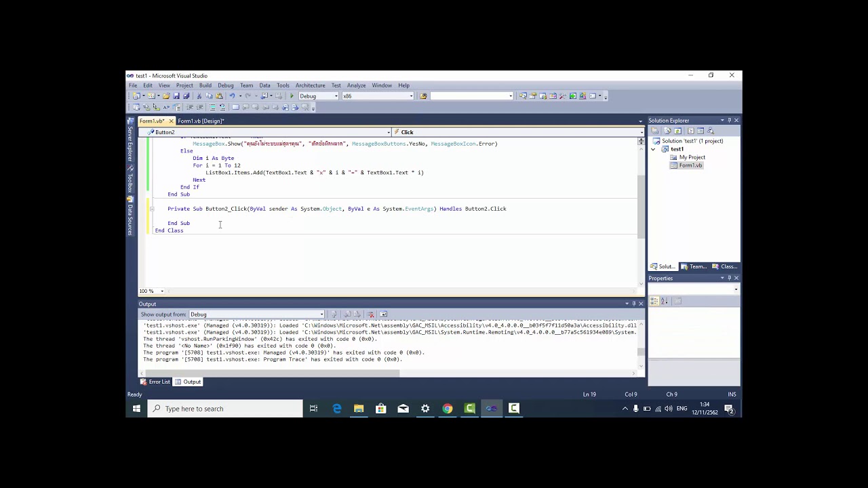Click the Cut scissors icon
Screen dimensions: 868x488
pos(199,96)
